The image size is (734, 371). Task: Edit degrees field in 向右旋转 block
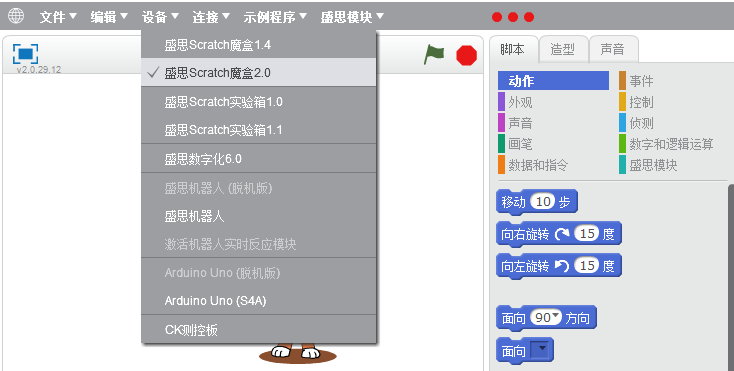click(x=587, y=233)
